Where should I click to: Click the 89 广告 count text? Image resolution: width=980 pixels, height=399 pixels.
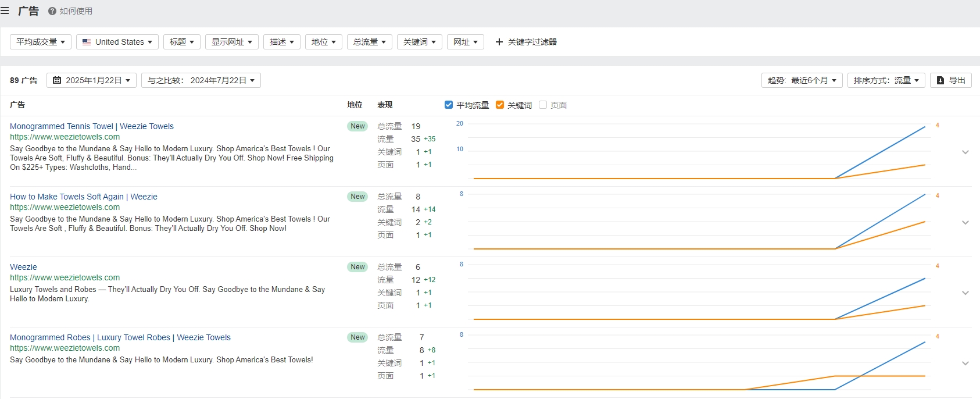pos(24,80)
